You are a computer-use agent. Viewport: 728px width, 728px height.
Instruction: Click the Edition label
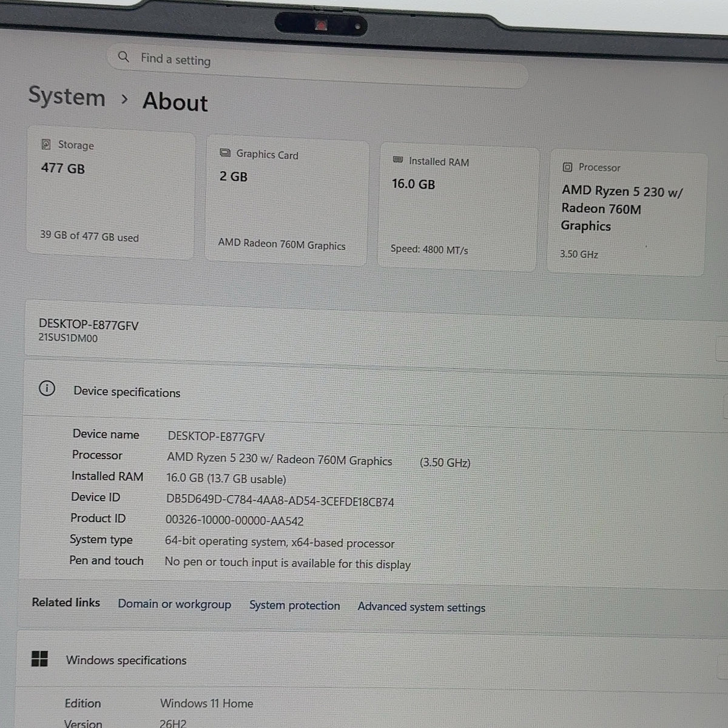(83, 703)
